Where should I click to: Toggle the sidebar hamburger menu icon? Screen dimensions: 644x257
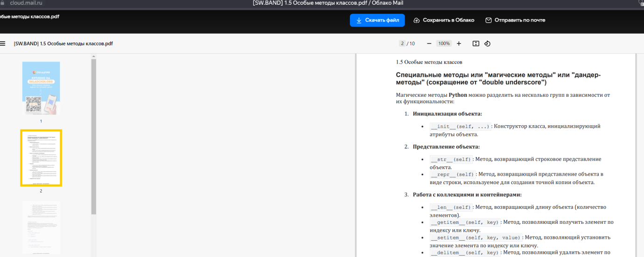click(3, 43)
